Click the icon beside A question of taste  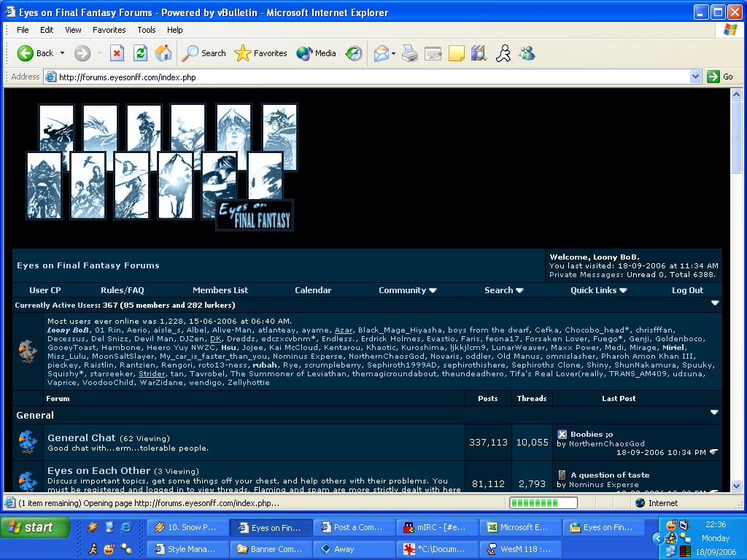(562, 475)
